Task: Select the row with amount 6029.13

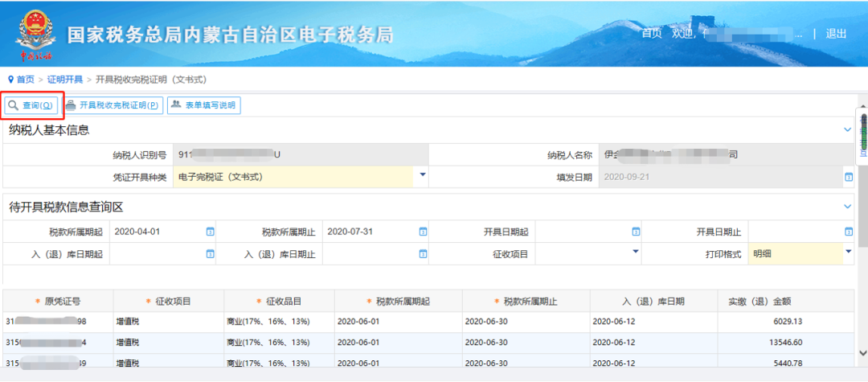Action: 428,322
